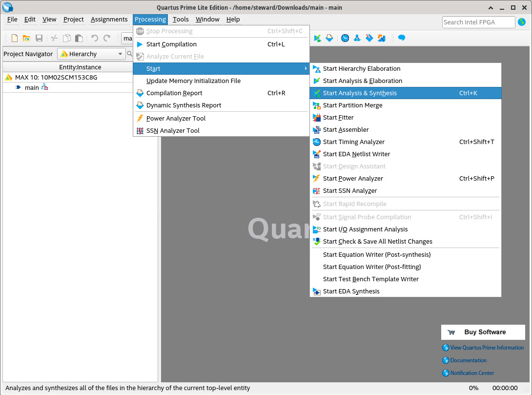The height and width of the screenshot is (395, 532).
Task: Open the Hierarchy dropdown in Project Navigator
Action: pos(91,54)
